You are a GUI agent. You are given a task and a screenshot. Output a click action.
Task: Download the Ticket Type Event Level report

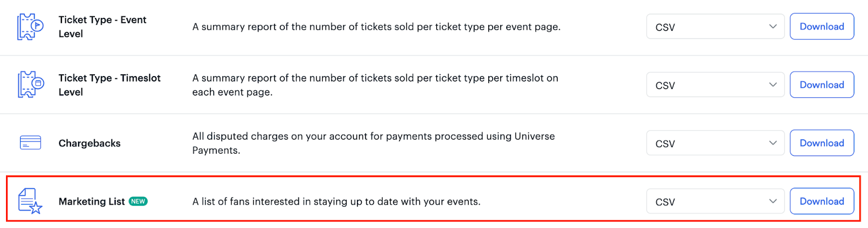[x=822, y=27]
